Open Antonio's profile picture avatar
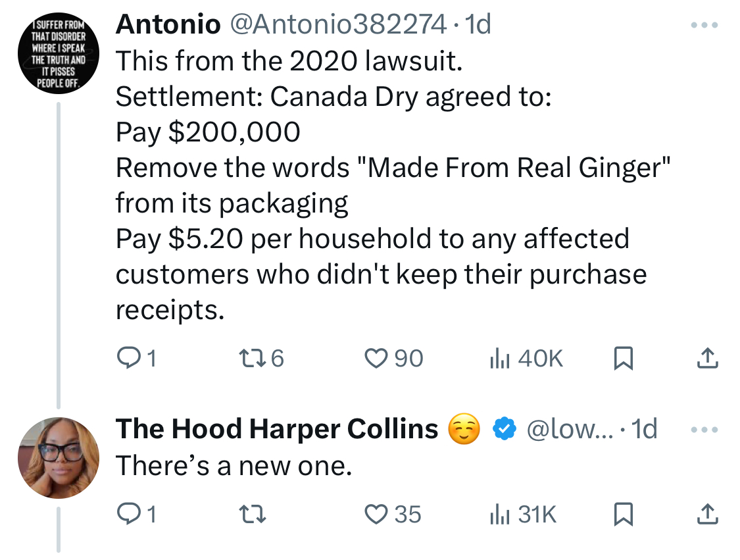This screenshot has height=560, width=740. (x=59, y=53)
